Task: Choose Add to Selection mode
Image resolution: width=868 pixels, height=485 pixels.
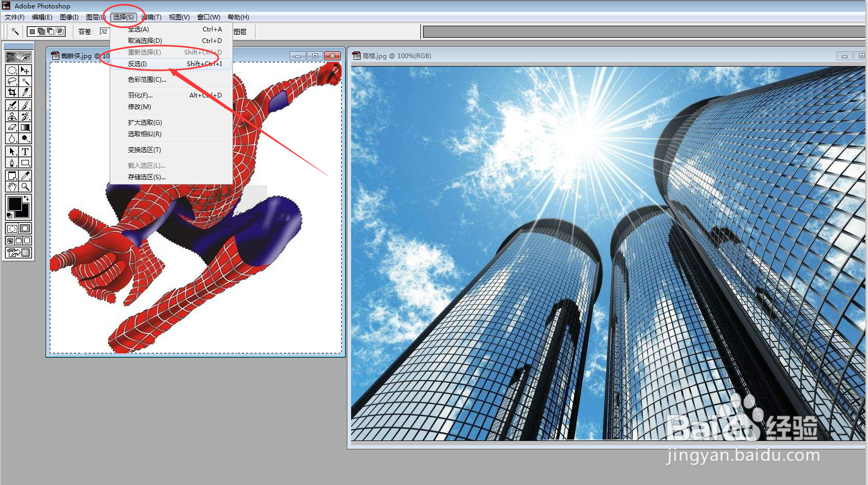Action: pos(41,31)
